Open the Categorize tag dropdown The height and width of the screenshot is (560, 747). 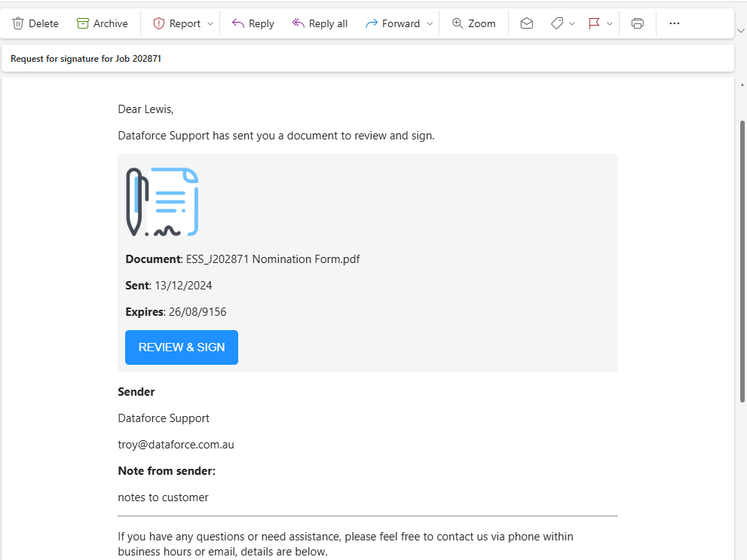coord(571,23)
